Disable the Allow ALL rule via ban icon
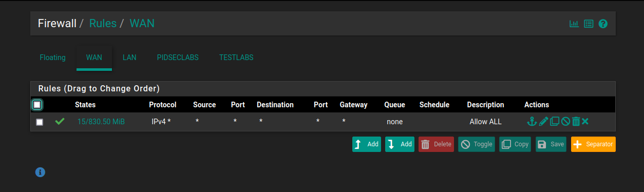This screenshot has height=192, width=644. (x=565, y=122)
